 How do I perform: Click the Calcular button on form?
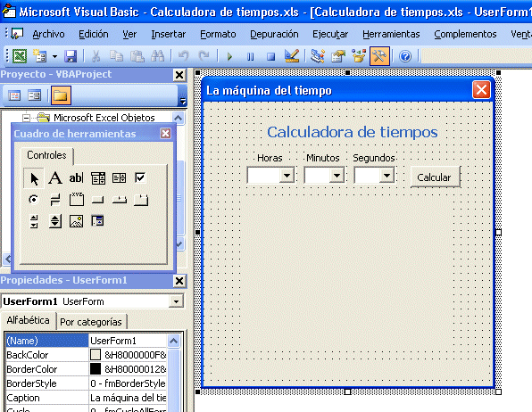tap(436, 177)
